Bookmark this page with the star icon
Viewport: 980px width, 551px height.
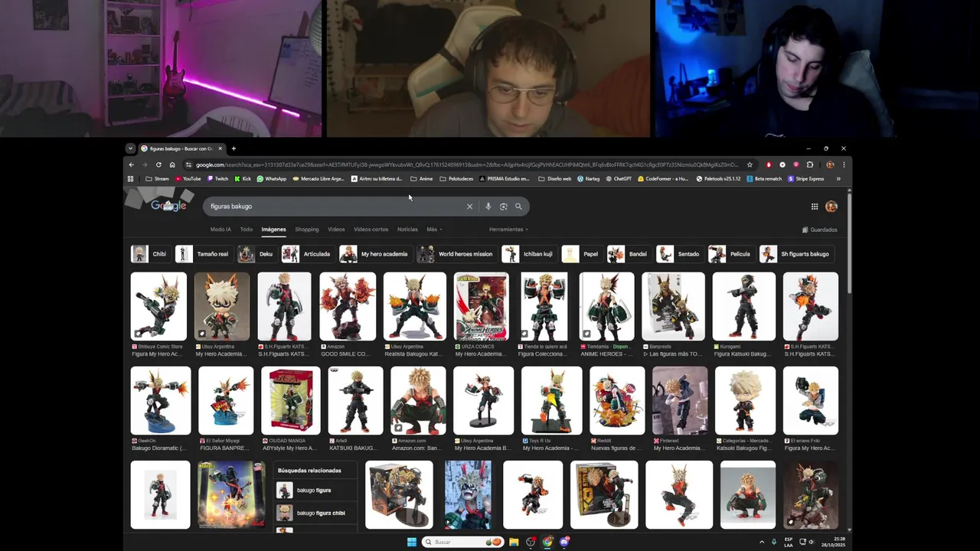click(750, 165)
